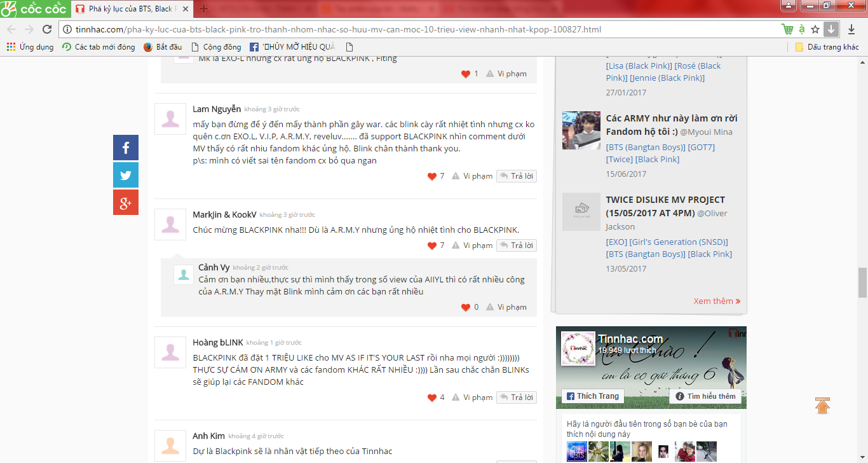Open MarkJin & KookV's avatar
868x463 pixels.
[170, 224]
